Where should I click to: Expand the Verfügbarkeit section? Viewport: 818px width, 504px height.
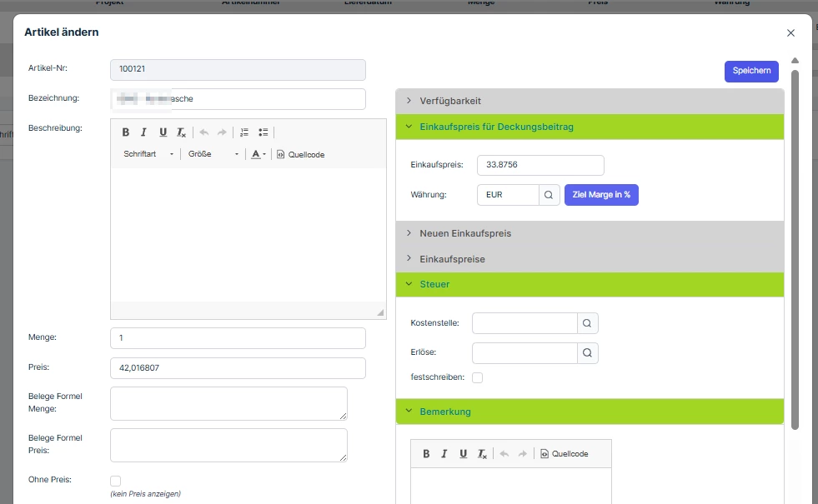pyautogui.click(x=590, y=101)
